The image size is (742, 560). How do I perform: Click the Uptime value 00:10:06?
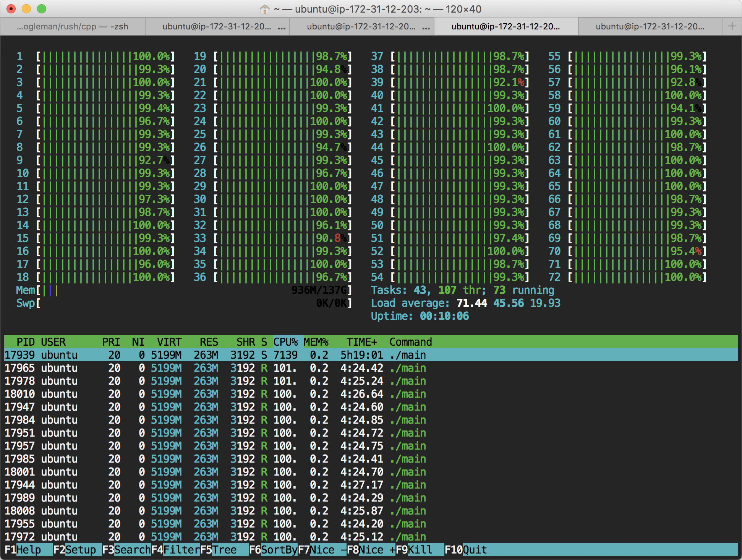(x=444, y=316)
